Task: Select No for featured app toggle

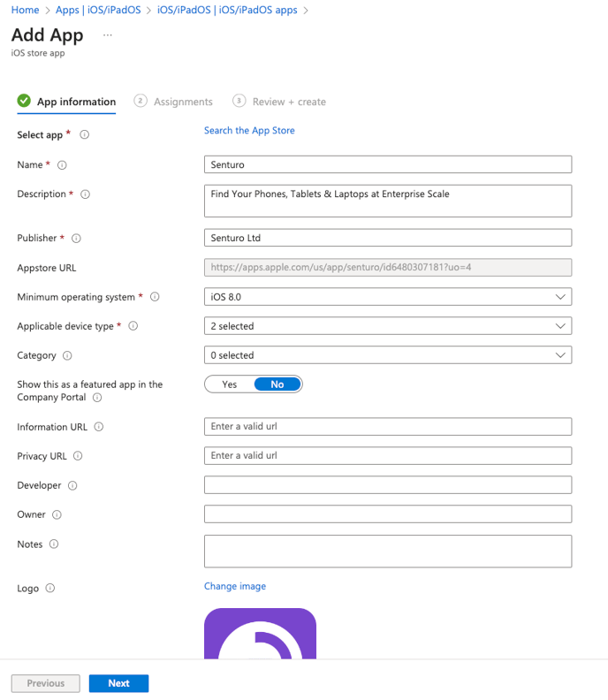Action: click(x=277, y=384)
